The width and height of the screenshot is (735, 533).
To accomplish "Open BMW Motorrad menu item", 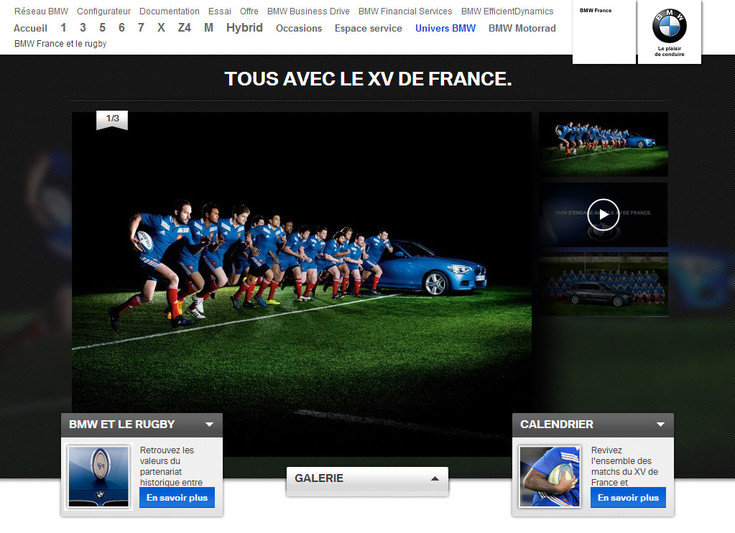I will pos(522,28).
